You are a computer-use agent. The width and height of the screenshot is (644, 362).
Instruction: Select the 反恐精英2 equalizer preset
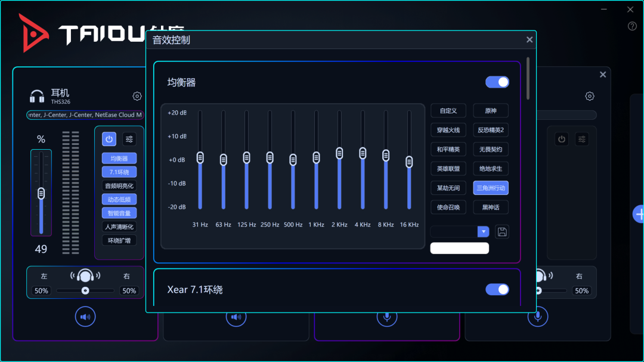[x=491, y=130]
